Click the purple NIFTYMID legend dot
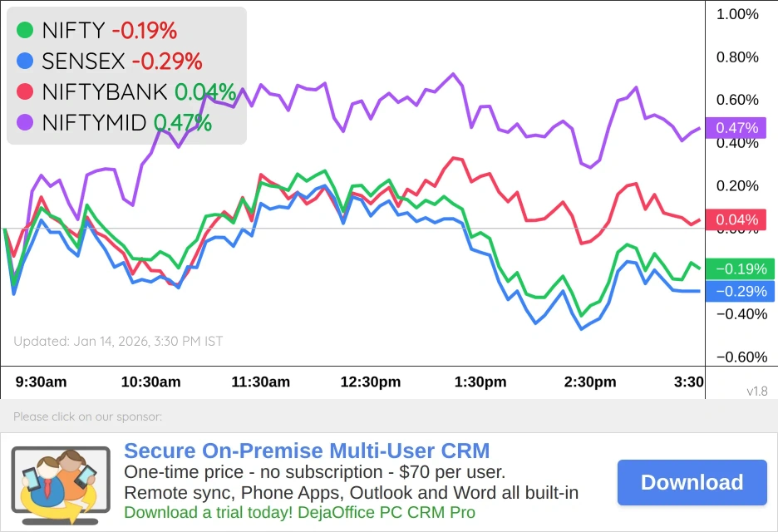The width and height of the screenshot is (778, 532). point(25,122)
